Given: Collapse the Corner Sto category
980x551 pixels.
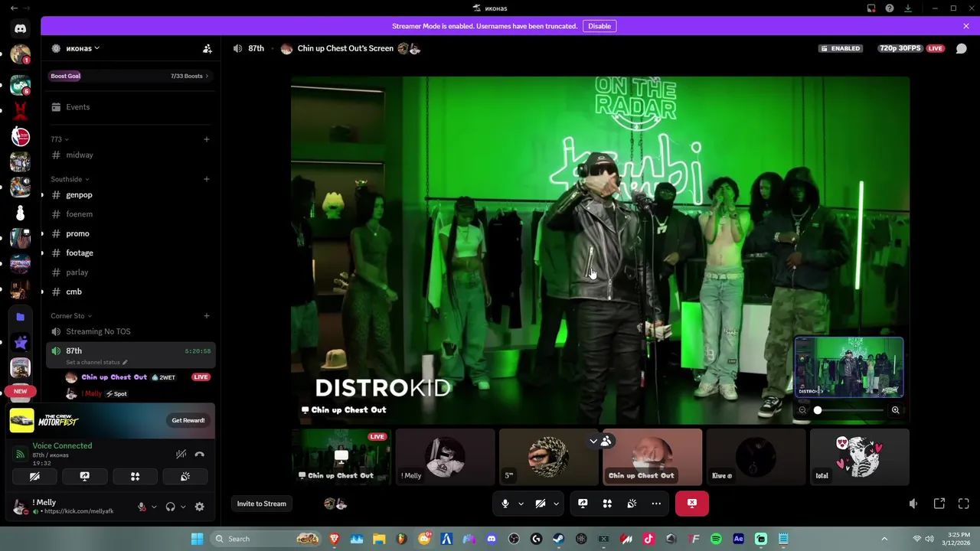Looking at the screenshot, I should click(x=71, y=316).
